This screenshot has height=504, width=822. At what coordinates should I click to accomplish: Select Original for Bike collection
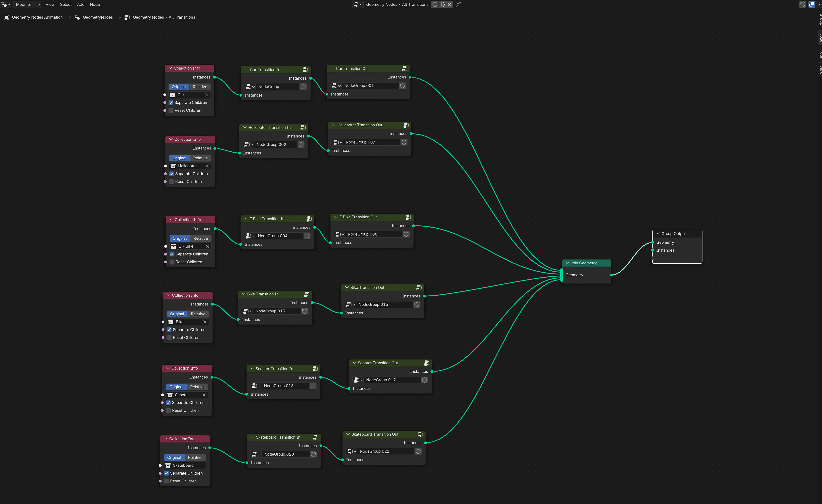[x=177, y=314]
